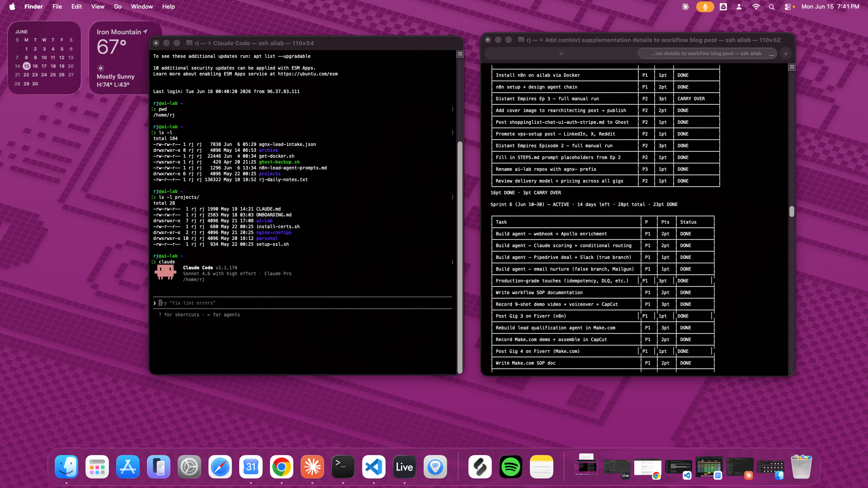Open Finder from the dock
This screenshot has width=868, height=488.
coord(66,467)
